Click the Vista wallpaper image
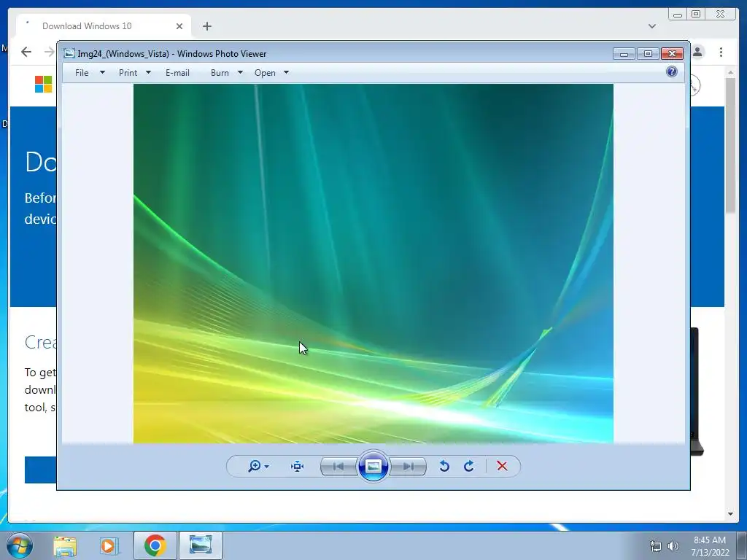The image size is (747, 560). tap(373, 263)
